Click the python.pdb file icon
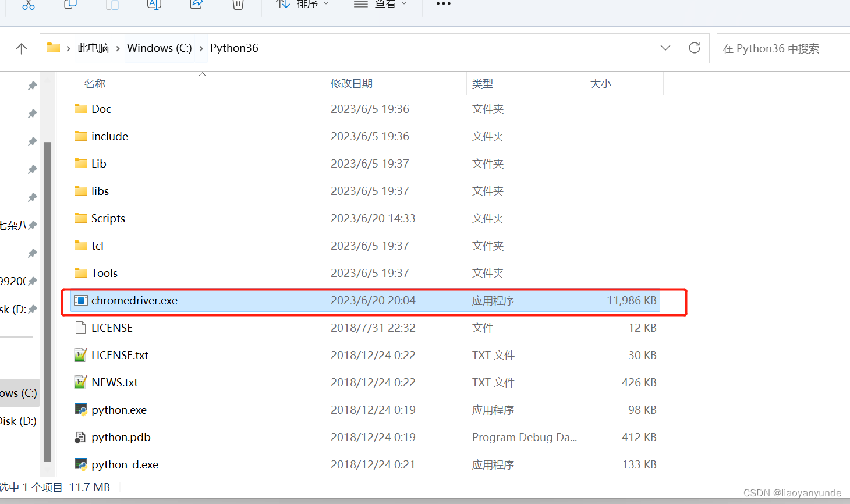This screenshot has height=504, width=850. (81, 437)
